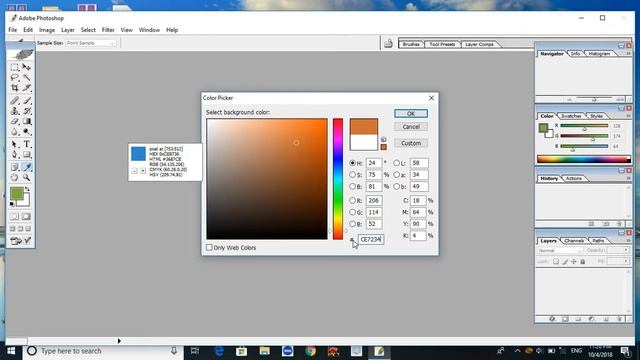Click the large color field square
This screenshot has width=640, height=360.
tap(267, 179)
